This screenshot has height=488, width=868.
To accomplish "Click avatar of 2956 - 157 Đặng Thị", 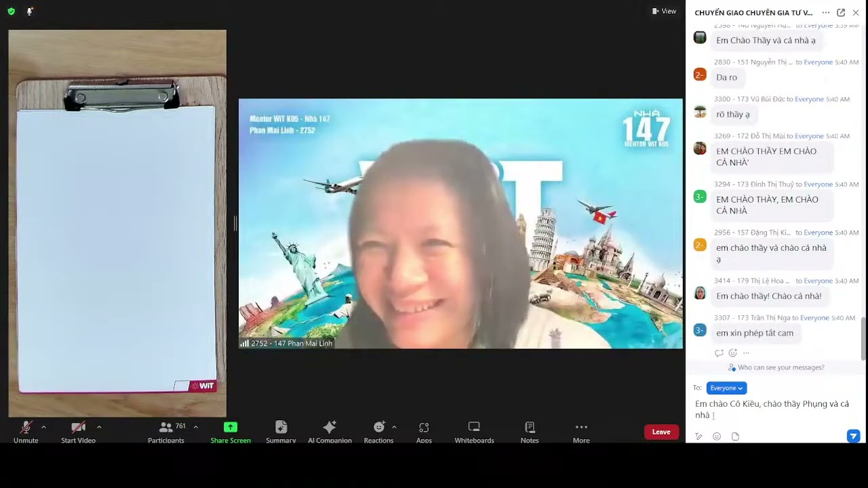I will click(x=700, y=245).
